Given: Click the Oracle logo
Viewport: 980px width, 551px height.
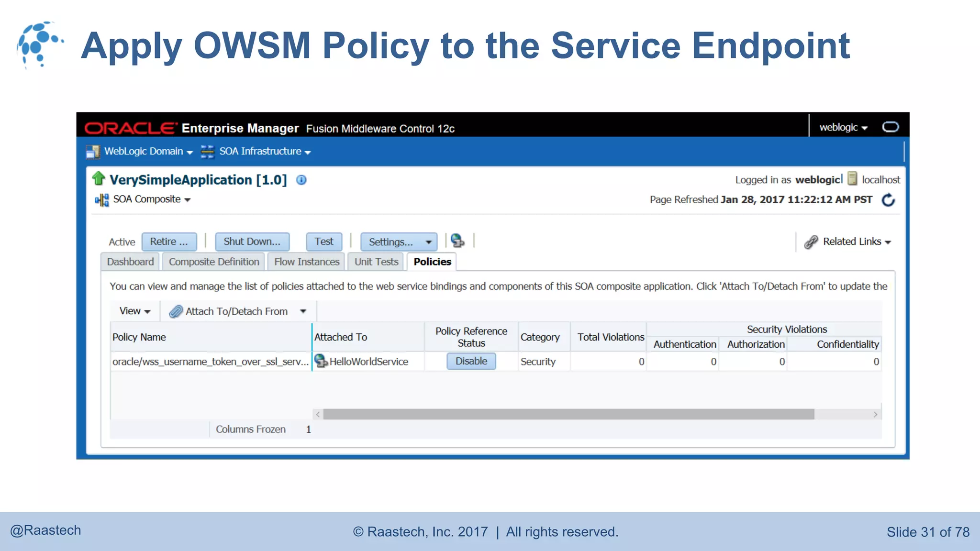Looking at the screenshot, I should tap(130, 128).
